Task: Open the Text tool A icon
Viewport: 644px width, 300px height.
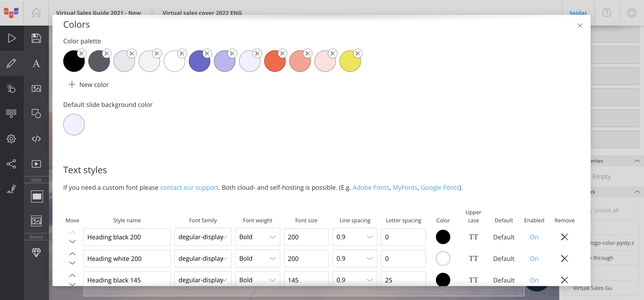Action: click(36, 63)
